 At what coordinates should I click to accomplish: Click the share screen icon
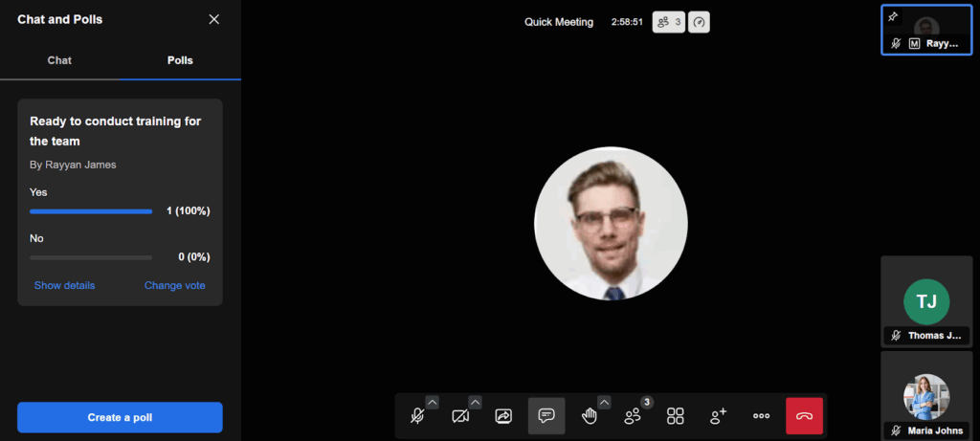503,416
